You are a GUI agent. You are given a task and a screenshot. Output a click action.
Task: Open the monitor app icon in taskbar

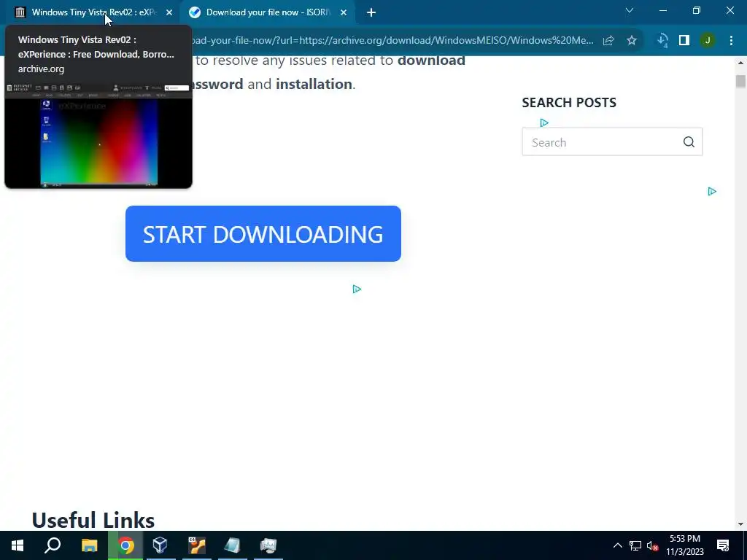coord(268,545)
